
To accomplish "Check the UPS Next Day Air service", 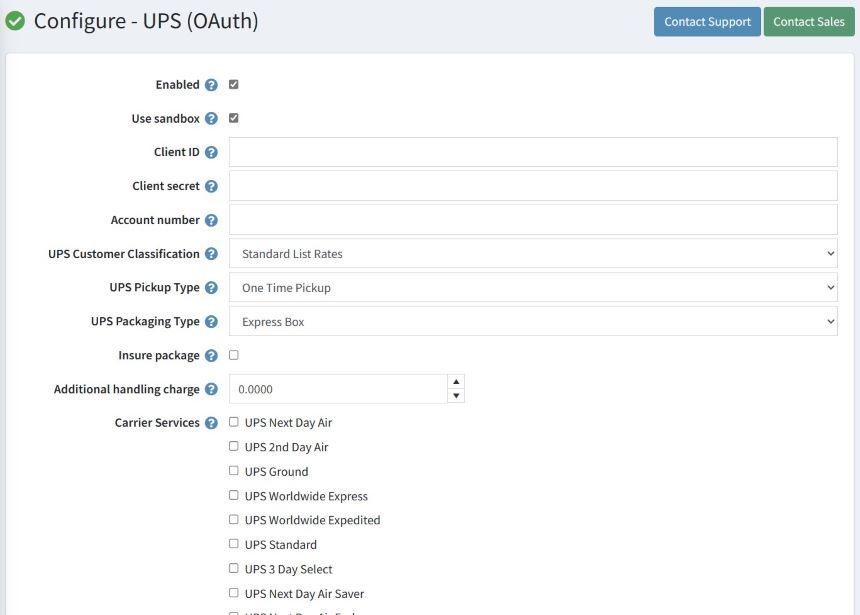I will (x=234, y=422).
